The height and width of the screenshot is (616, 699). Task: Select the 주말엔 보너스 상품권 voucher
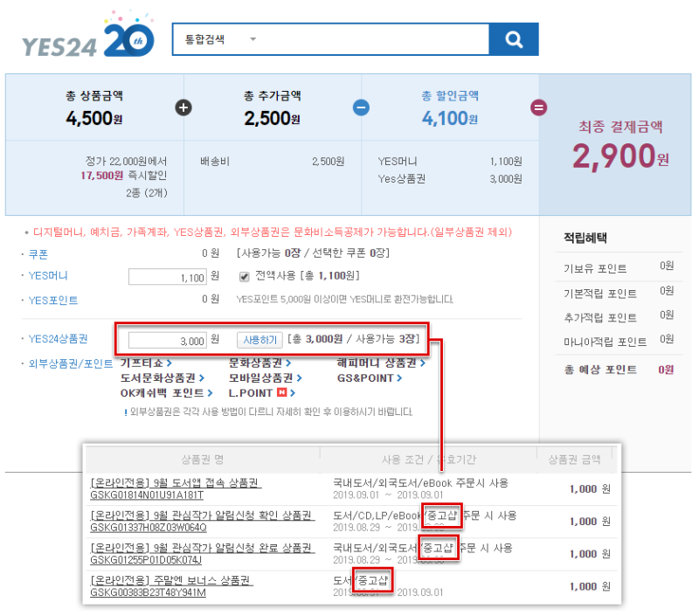pos(171,580)
